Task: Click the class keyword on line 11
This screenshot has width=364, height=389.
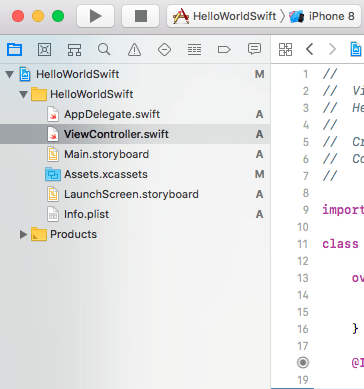Action: click(340, 244)
